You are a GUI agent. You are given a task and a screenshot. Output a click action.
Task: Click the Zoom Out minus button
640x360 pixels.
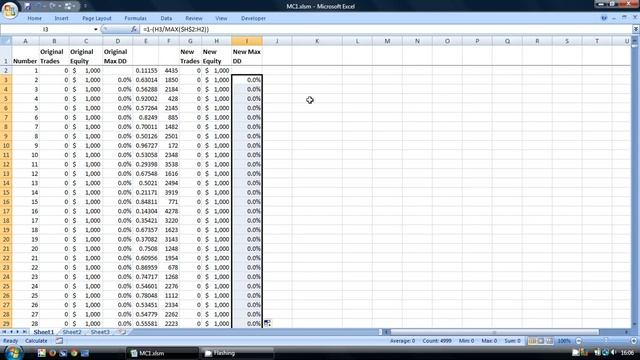tap(578, 341)
